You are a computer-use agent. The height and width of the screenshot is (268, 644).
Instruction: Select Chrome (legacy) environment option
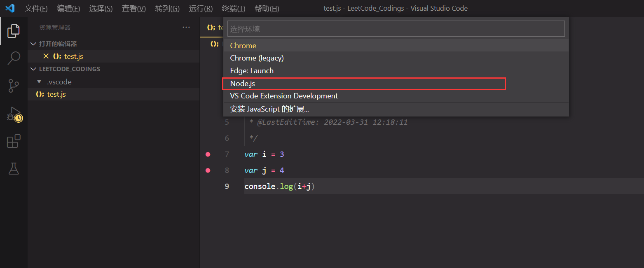396,58
